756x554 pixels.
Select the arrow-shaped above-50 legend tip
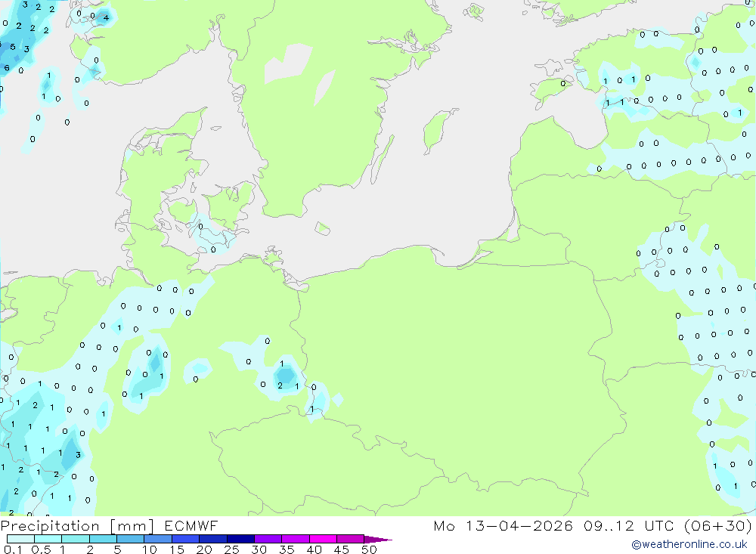click(377, 540)
